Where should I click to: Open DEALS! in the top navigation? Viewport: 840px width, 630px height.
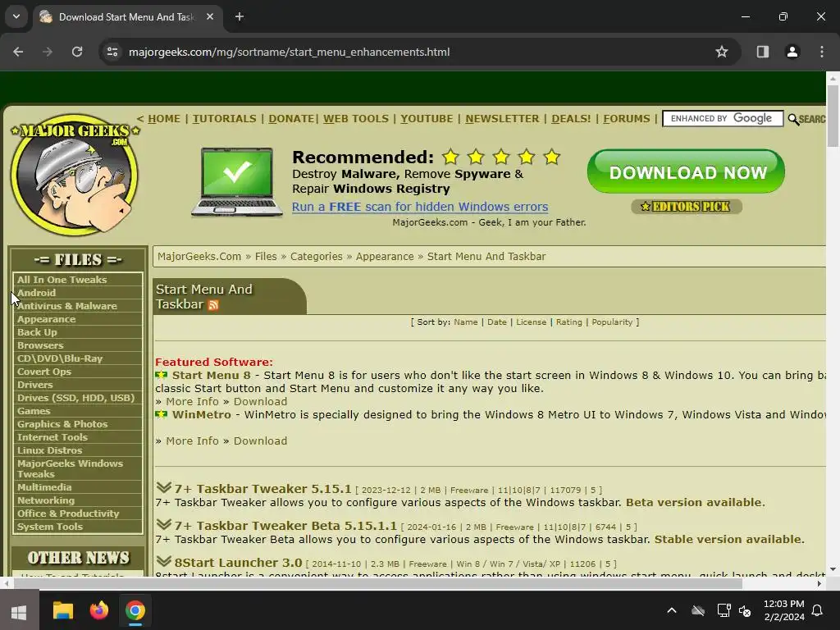pyautogui.click(x=571, y=119)
